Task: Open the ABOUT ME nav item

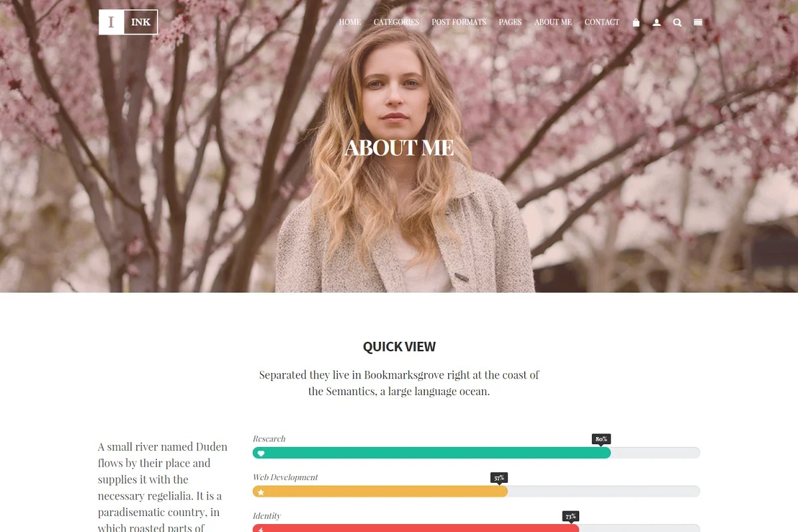Action: (553, 22)
